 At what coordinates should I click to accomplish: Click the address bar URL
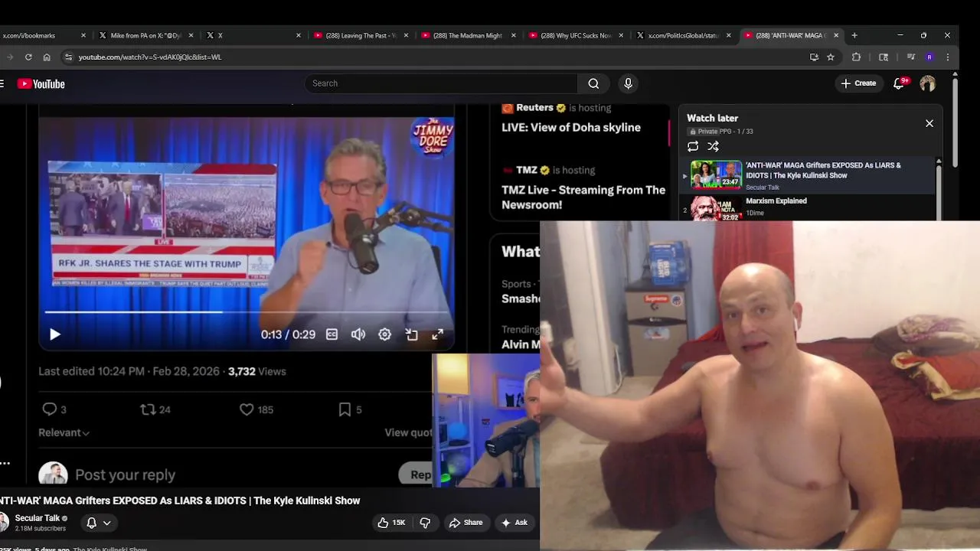[x=150, y=57]
